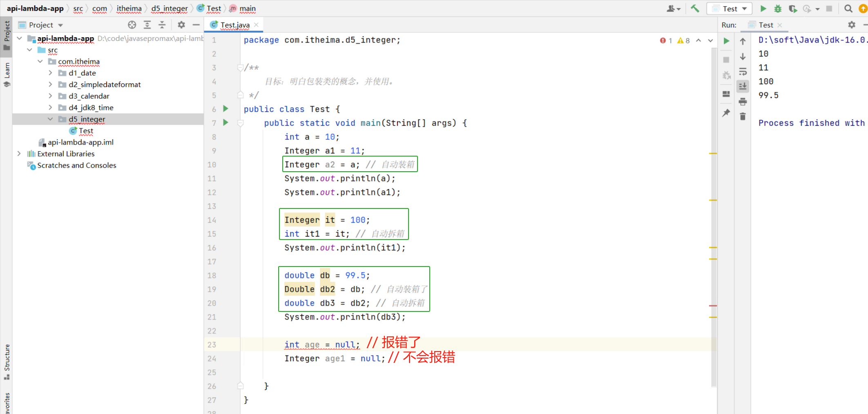Run with coverage from top toolbar

pyautogui.click(x=793, y=9)
